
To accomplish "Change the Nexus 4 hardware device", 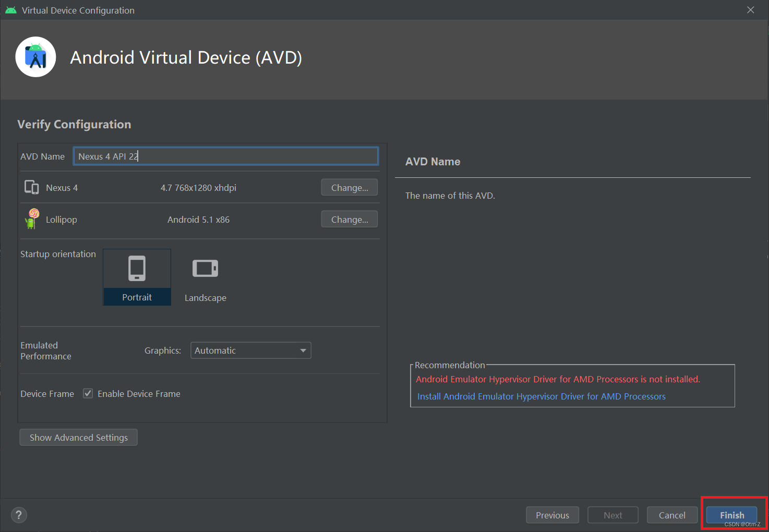I will pos(350,188).
